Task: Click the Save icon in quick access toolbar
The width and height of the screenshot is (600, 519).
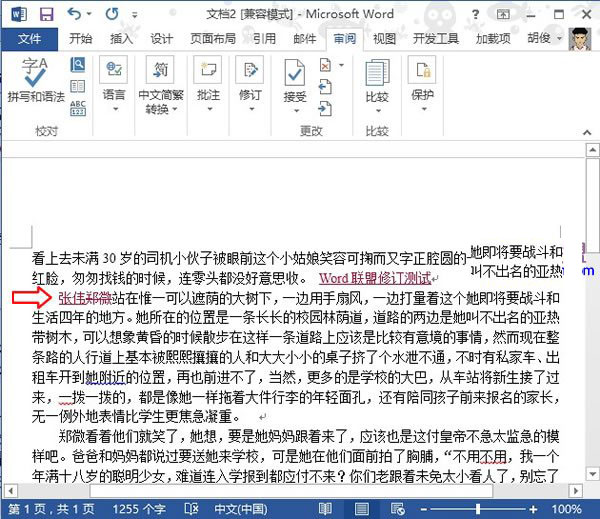Action: (x=47, y=14)
